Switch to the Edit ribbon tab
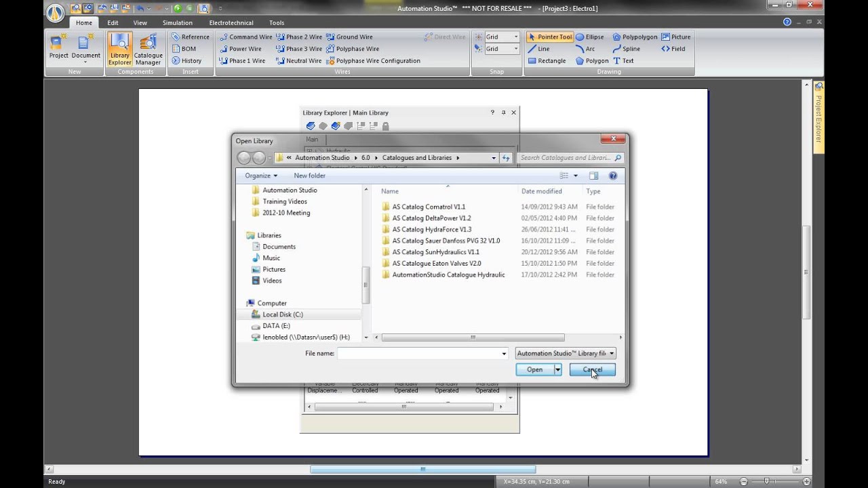This screenshot has width=868, height=488. click(113, 22)
